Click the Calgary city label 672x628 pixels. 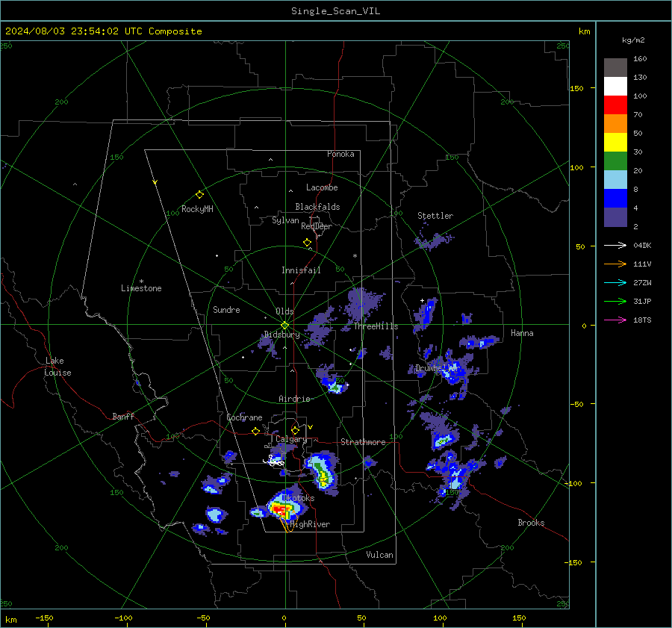coord(291,439)
